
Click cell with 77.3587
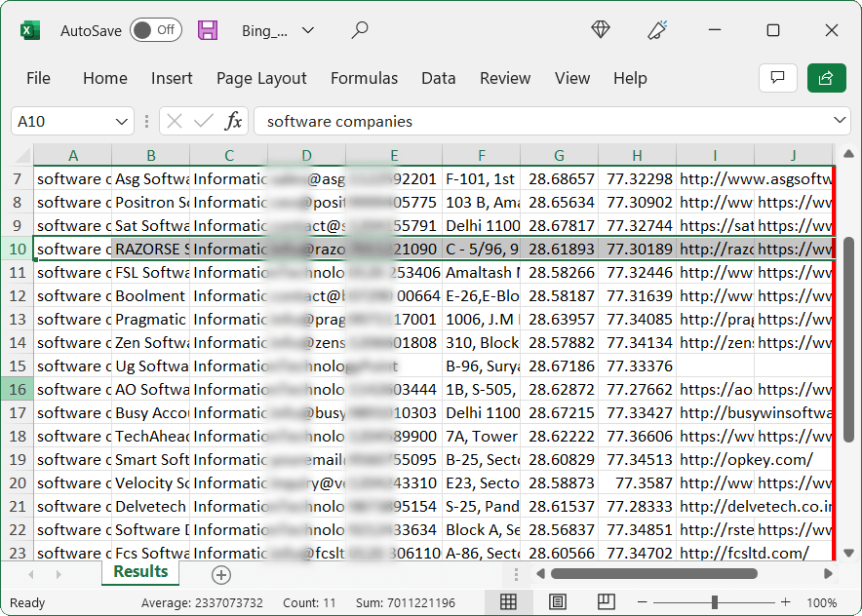click(637, 483)
